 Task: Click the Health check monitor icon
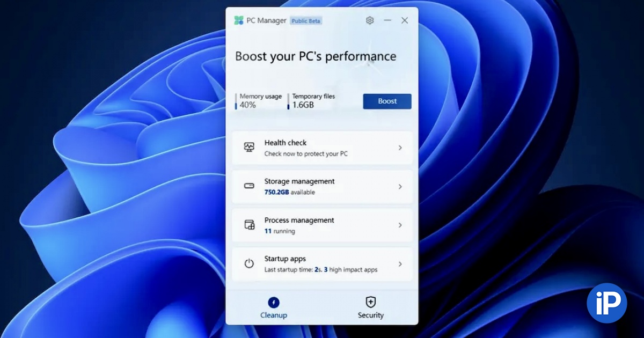[x=249, y=147]
